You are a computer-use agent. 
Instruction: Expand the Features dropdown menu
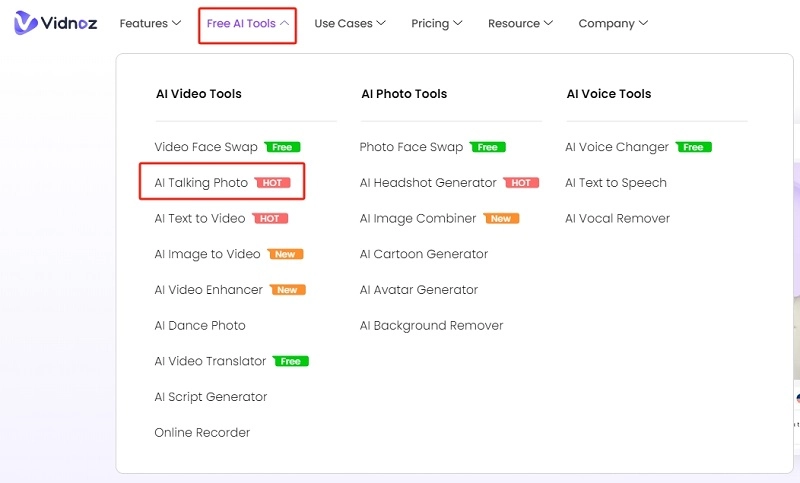(150, 23)
